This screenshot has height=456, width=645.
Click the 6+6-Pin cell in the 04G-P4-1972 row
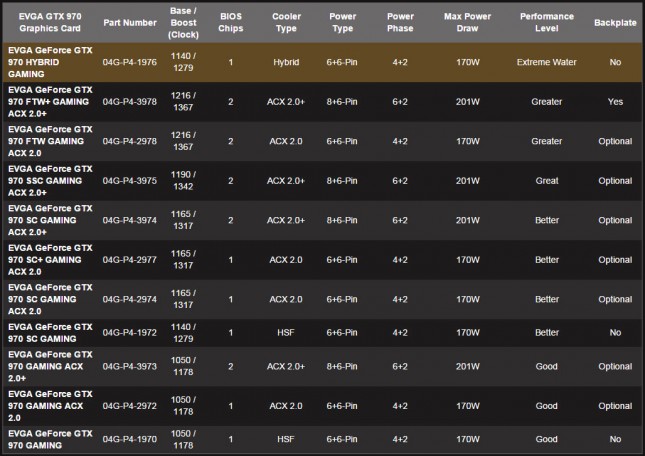coord(342,332)
